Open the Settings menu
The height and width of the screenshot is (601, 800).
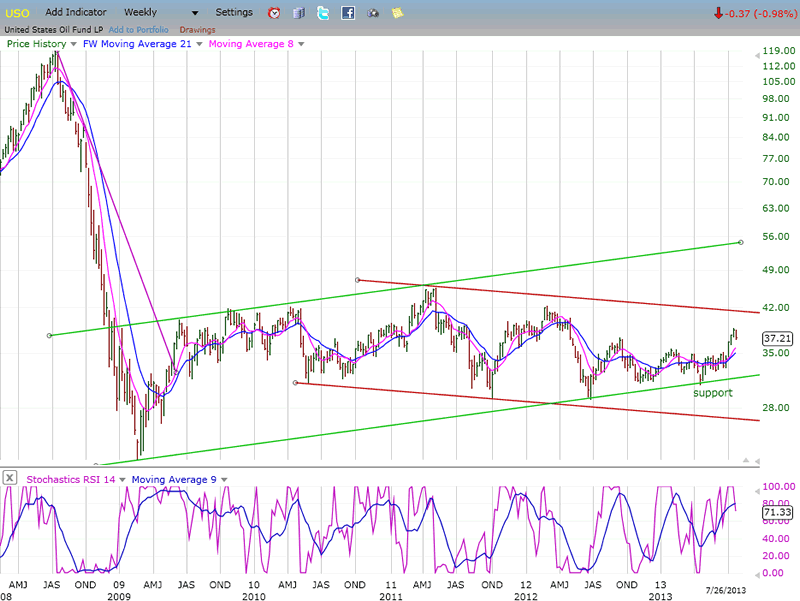tap(234, 13)
